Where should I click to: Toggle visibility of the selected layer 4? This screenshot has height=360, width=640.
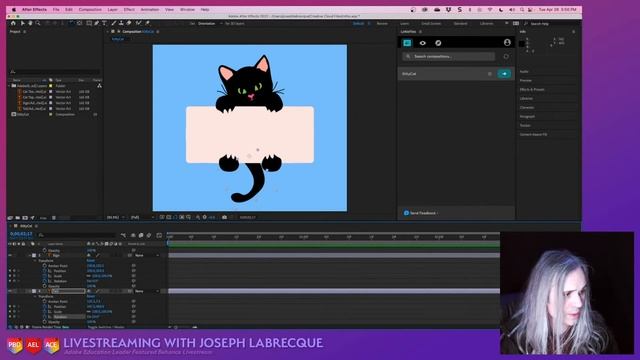(10, 291)
